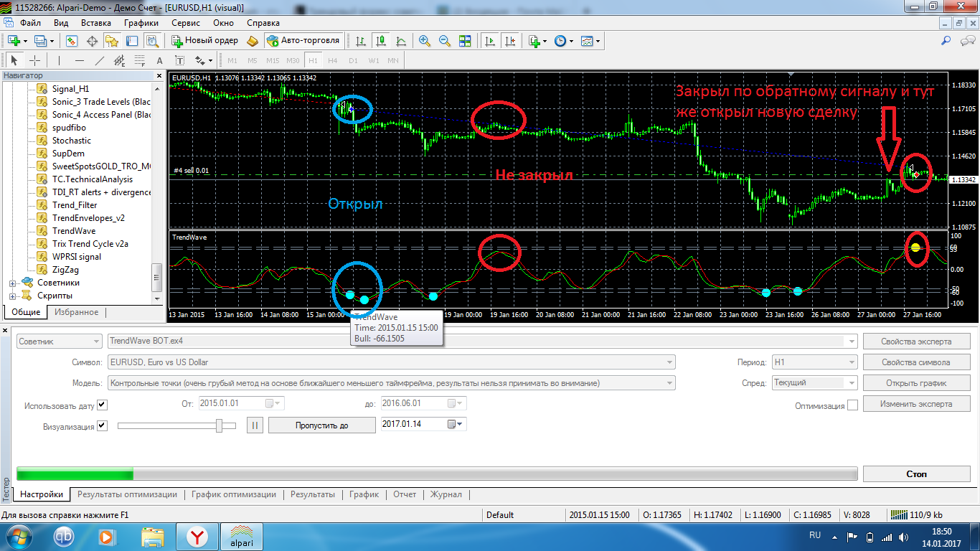Select the arrow cursor tool
The image size is (980, 551).
[14, 60]
